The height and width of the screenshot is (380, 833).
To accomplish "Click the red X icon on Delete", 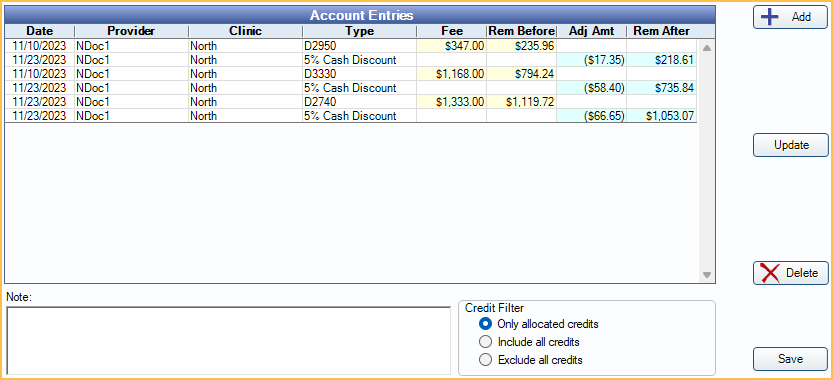I will pyautogui.click(x=769, y=273).
